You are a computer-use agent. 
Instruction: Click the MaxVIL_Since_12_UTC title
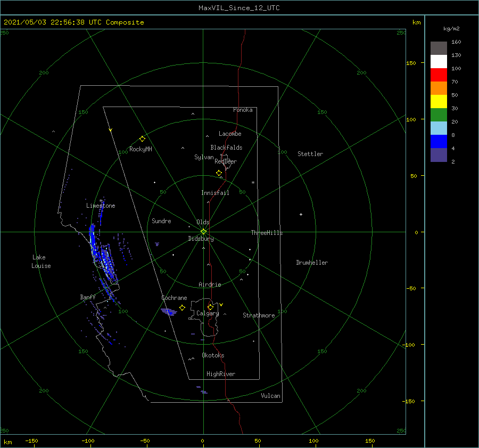point(239,8)
